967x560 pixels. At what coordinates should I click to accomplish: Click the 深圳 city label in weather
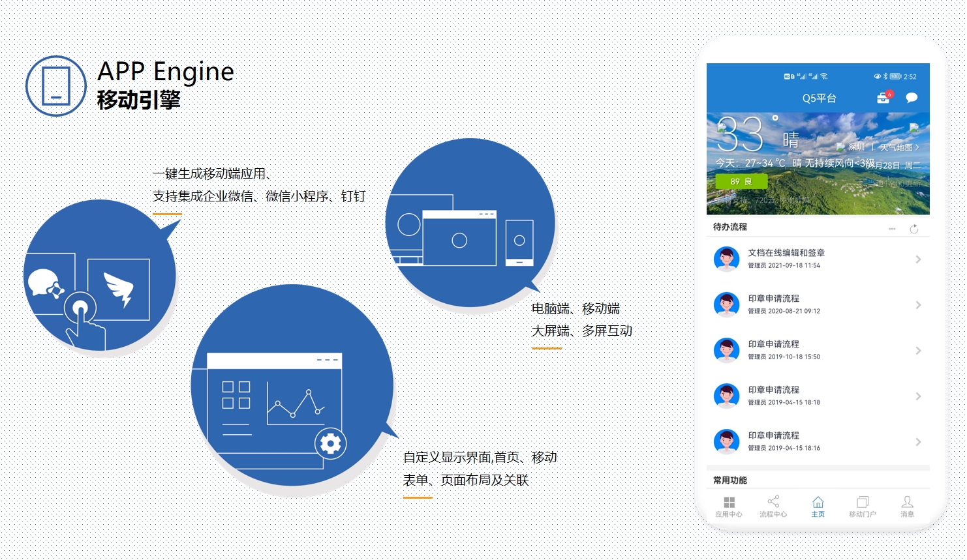tap(856, 147)
